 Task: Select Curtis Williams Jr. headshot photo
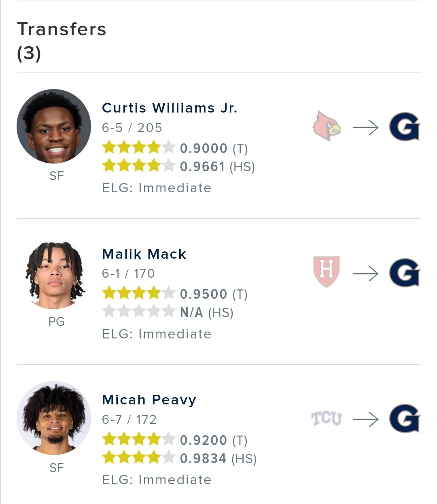(x=54, y=126)
